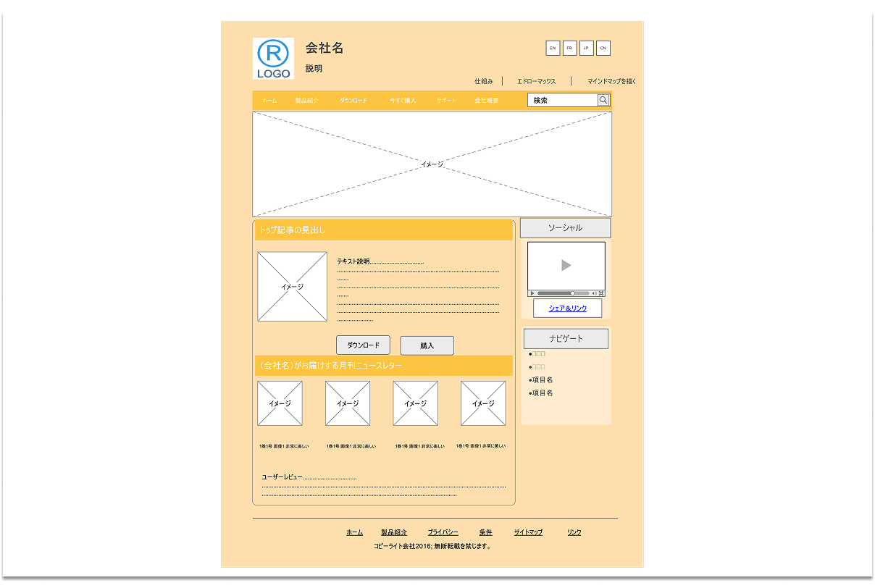Switch language with the FR box
875x588 pixels.
pyautogui.click(x=570, y=49)
